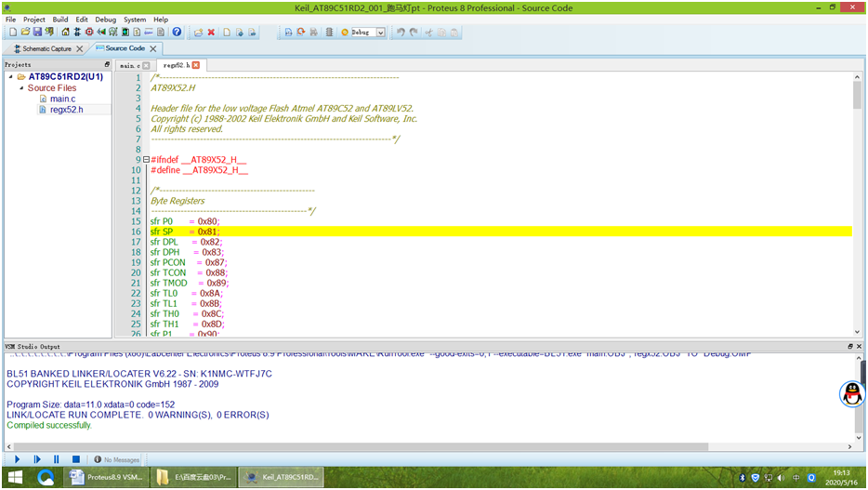Click the add existing files icon
This screenshot has width=868, height=490.
point(239,33)
